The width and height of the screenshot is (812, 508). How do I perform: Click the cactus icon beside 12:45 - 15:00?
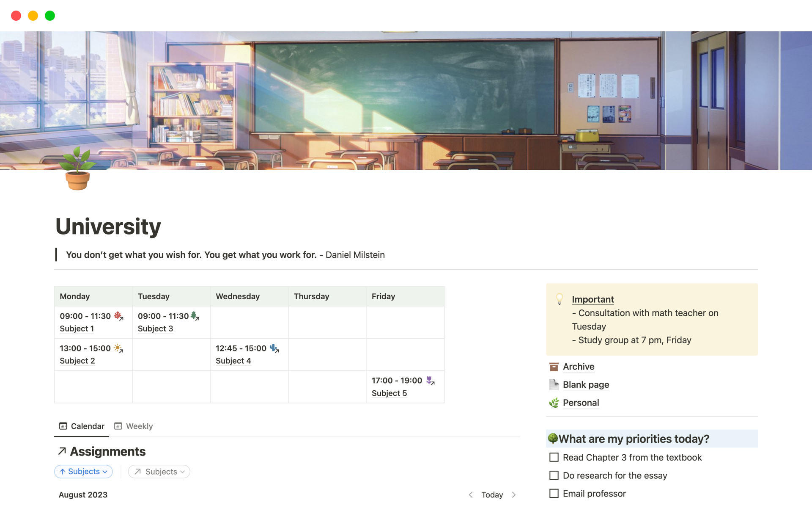point(274,348)
